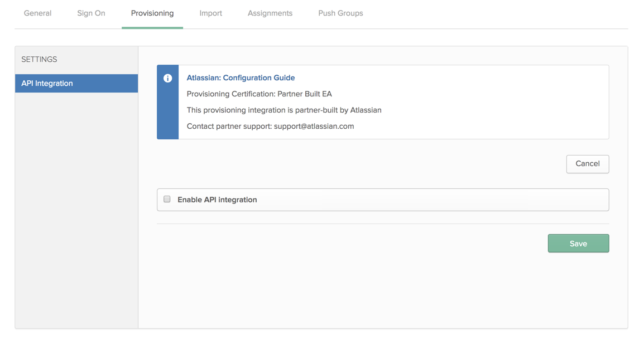Click the SETTINGS heading text

(x=39, y=60)
